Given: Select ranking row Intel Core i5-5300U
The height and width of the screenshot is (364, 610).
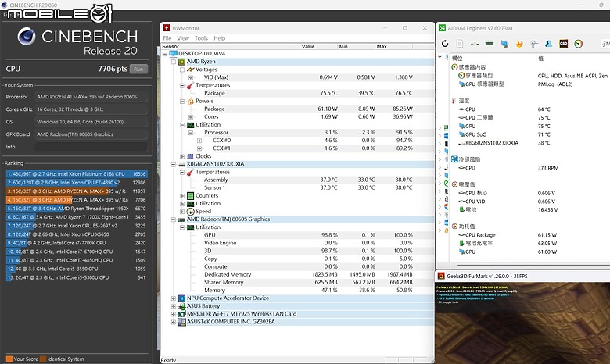Looking at the screenshot, I should tap(77, 277).
